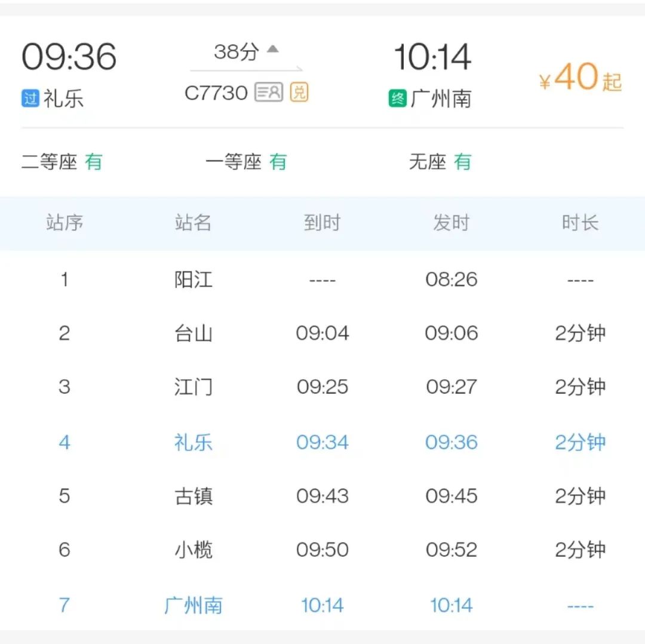The image size is (645, 644).
Task: Select the 广州南 terminal row in table
Action: [x=322, y=605]
